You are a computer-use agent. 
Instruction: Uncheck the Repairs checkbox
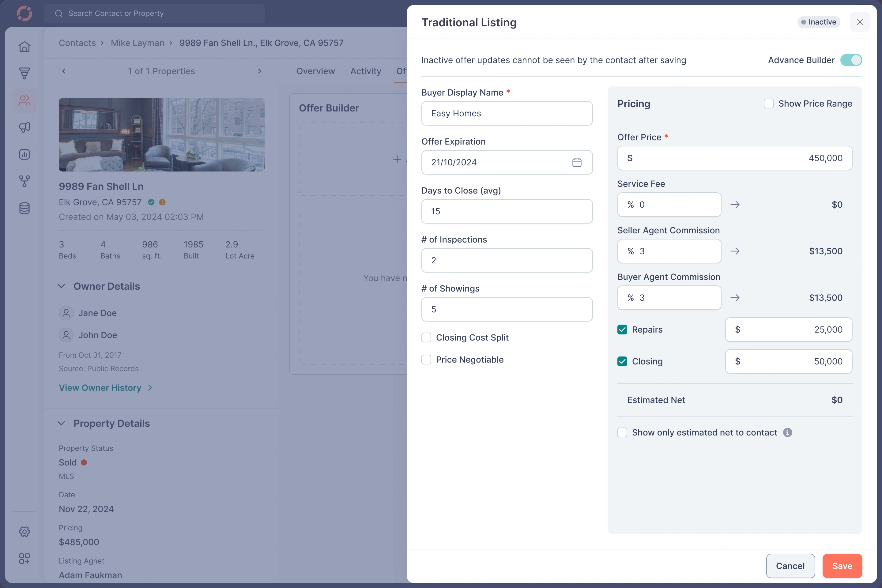click(x=622, y=330)
